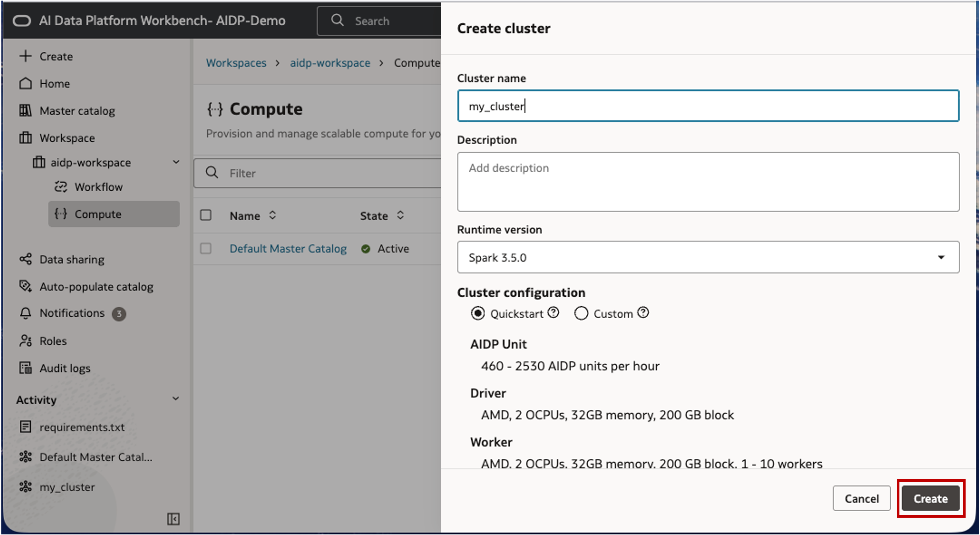Screen dimensions: 980x535
Task: Select the Custom cluster configuration option
Action: pos(581,313)
